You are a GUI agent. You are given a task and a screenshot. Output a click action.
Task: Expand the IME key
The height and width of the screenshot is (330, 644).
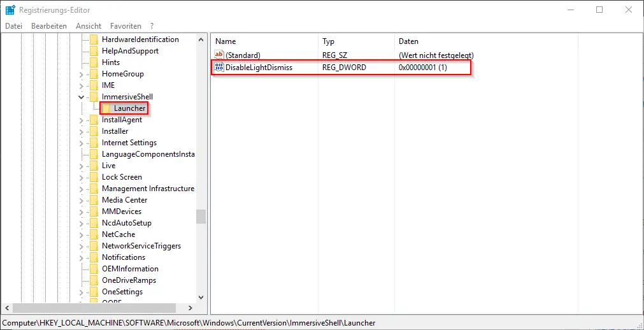pos(82,86)
